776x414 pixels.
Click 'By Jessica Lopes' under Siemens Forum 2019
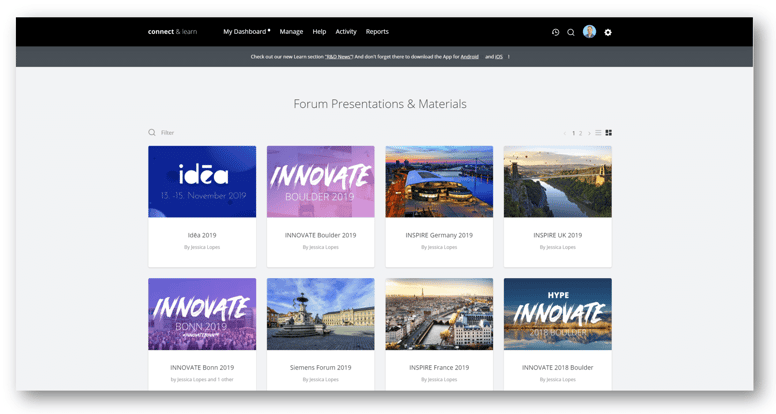(321, 380)
